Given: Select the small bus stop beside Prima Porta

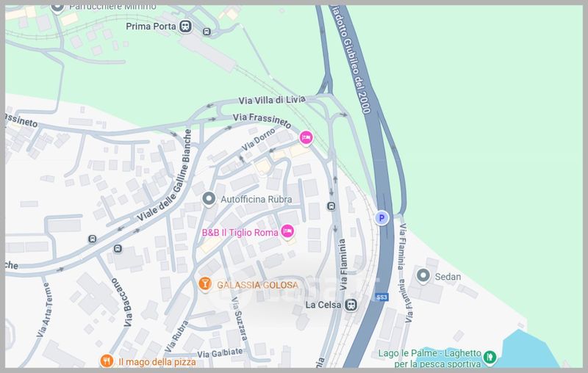Looking at the screenshot, I should point(207,32).
